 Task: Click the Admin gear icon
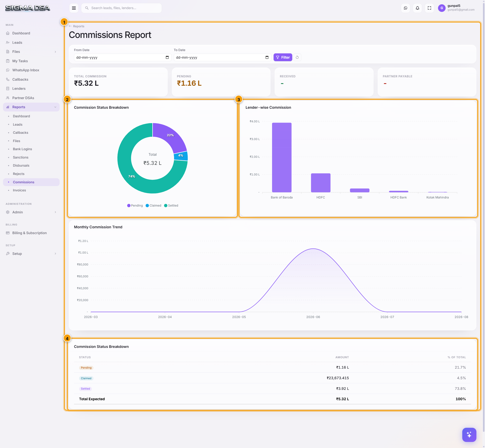click(x=8, y=212)
